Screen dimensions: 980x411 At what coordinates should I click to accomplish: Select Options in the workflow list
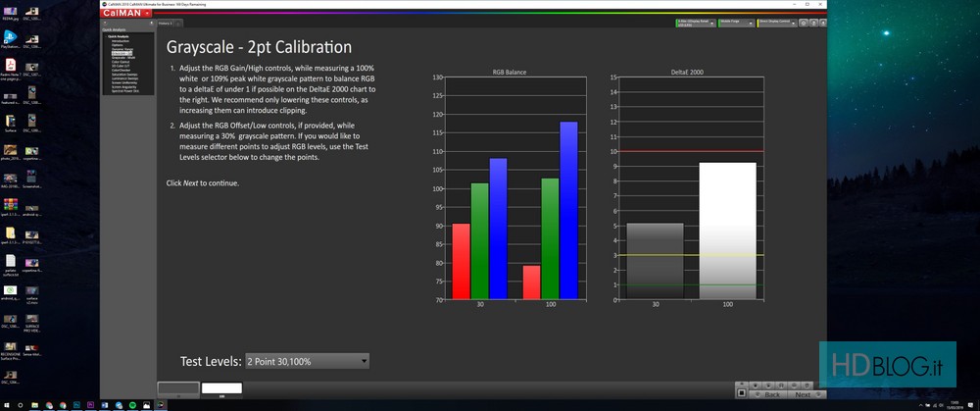(118, 45)
